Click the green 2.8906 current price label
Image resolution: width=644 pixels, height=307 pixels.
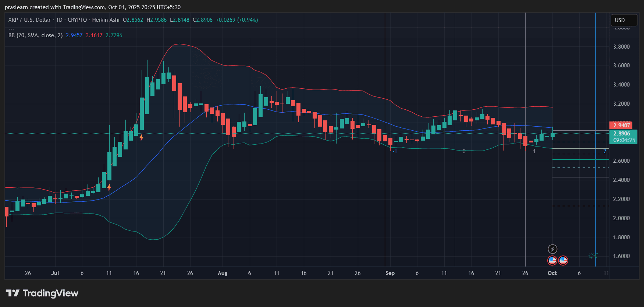[x=623, y=134]
